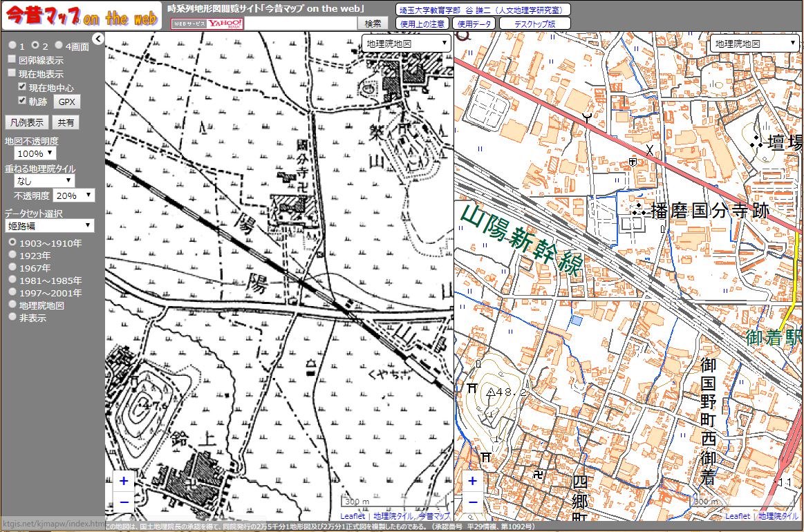Click the 共有 button
Image resolution: width=804 pixels, height=532 pixels.
(66, 122)
